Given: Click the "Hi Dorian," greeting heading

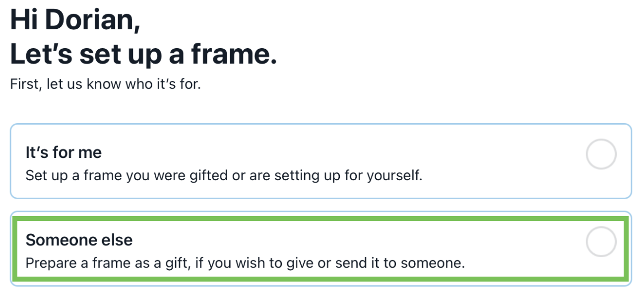Looking at the screenshot, I should 75,21.
